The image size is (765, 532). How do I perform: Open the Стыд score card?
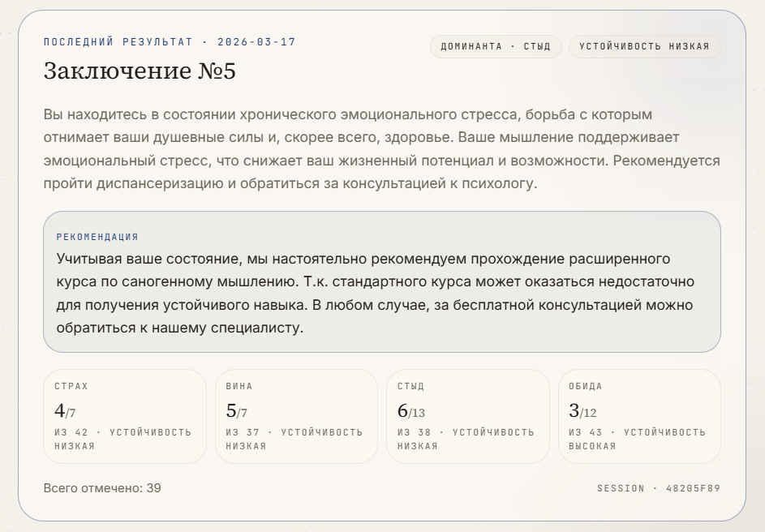tap(468, 416)
